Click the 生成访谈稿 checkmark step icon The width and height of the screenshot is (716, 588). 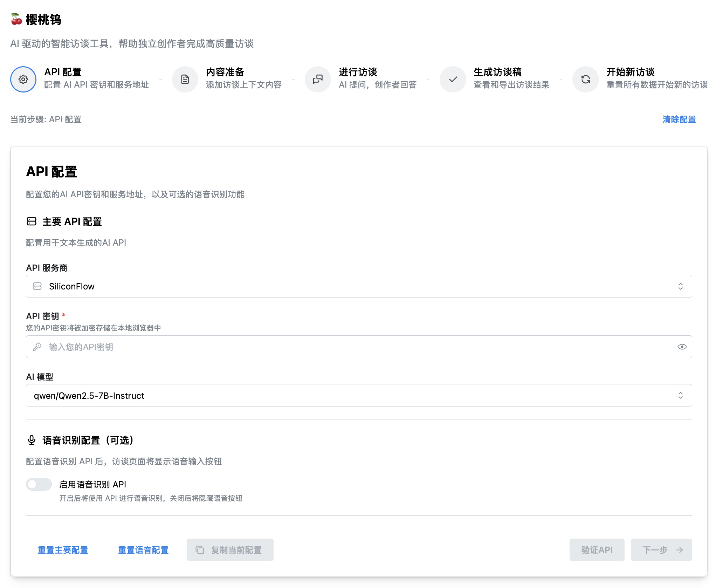pyautogui.click(x=453, y=79)
